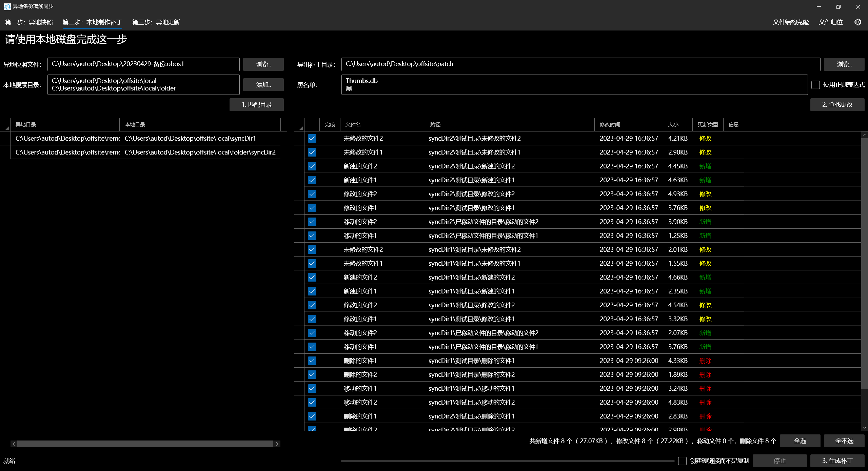Click file size 4.93KB cell
Image resolution: width=868 pixels, height=471 pixels.
(x=678, y=194)
